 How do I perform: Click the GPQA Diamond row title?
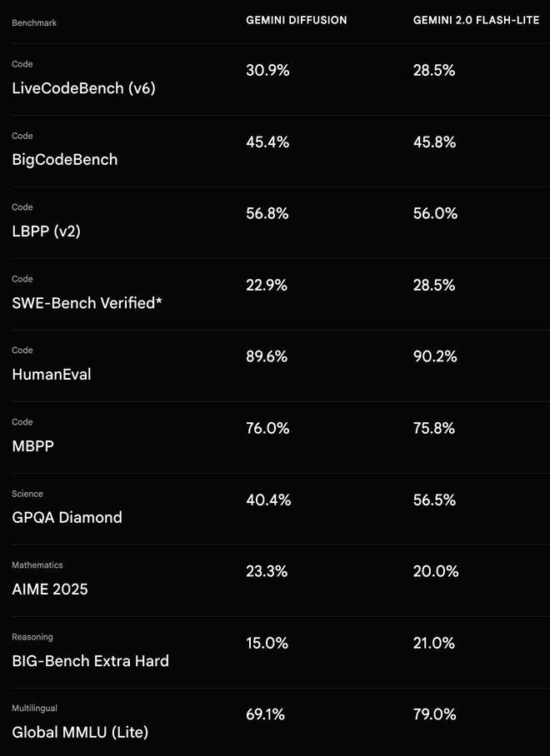(x=67, y=518)
